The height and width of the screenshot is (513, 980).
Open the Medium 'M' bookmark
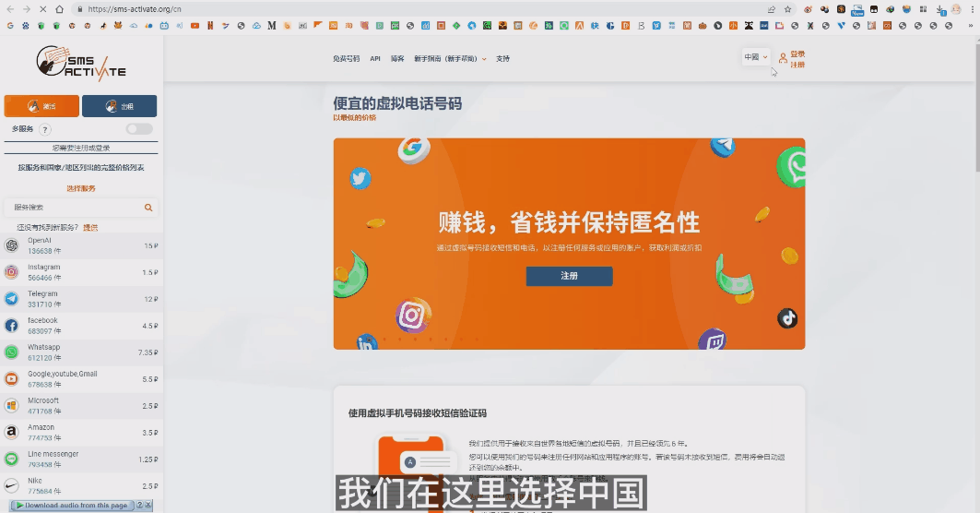[271, 26]
